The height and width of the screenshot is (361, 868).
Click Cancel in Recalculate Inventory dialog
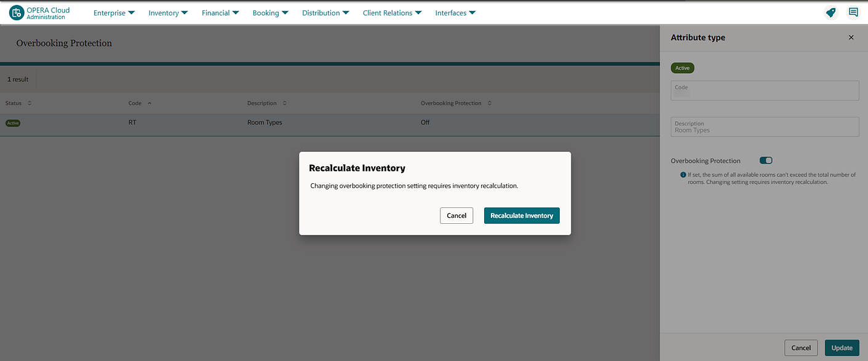point(456,216)
